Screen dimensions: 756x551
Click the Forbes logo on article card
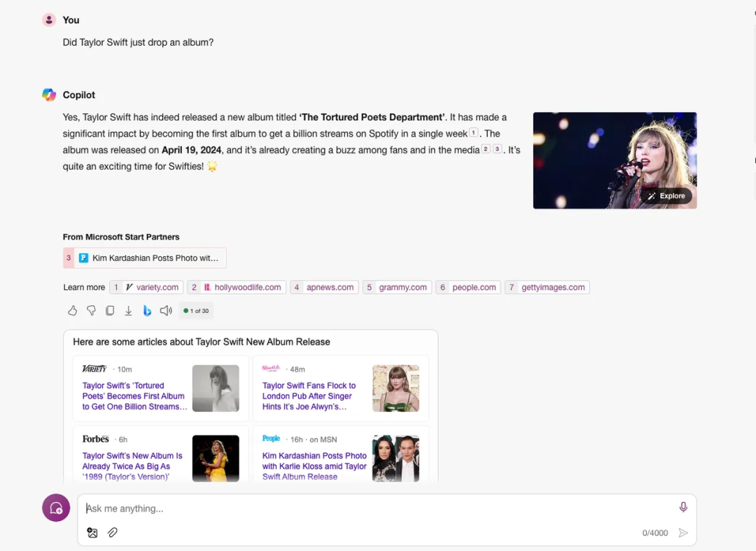95,439
